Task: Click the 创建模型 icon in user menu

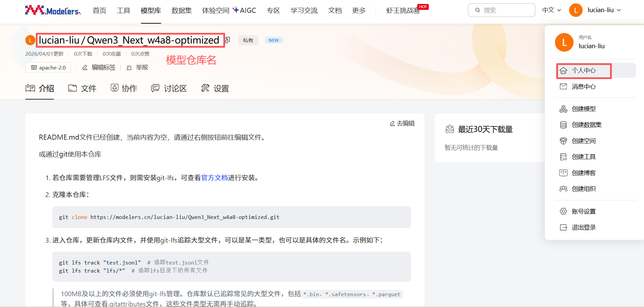Action: (x=563, y=109)
